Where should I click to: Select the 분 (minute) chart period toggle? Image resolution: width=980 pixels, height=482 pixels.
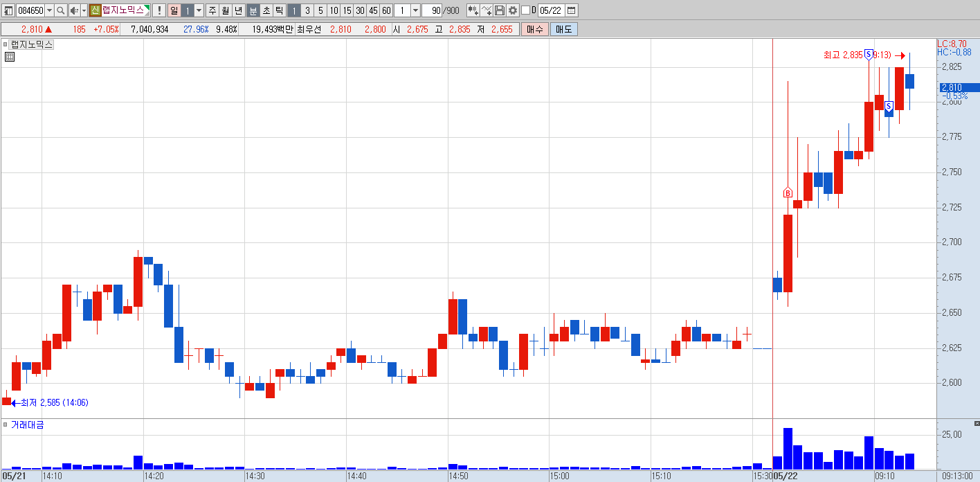[x=253, y=10]
